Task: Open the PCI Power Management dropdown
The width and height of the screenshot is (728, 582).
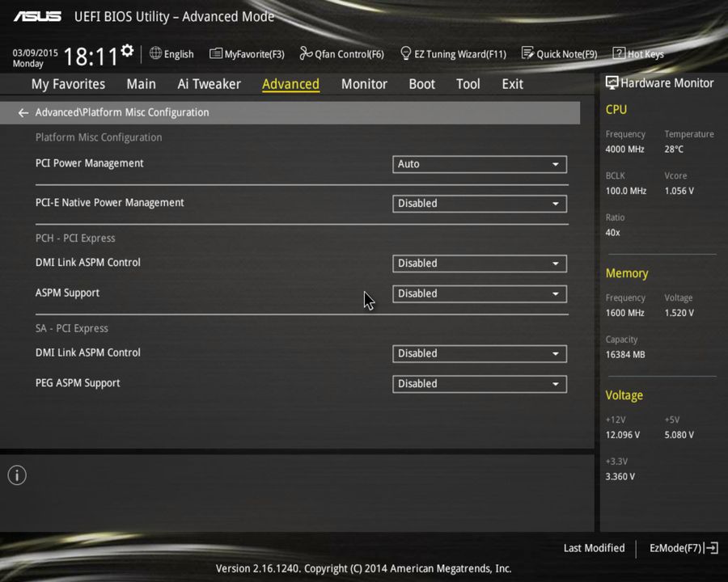Action: click(479, 164)
